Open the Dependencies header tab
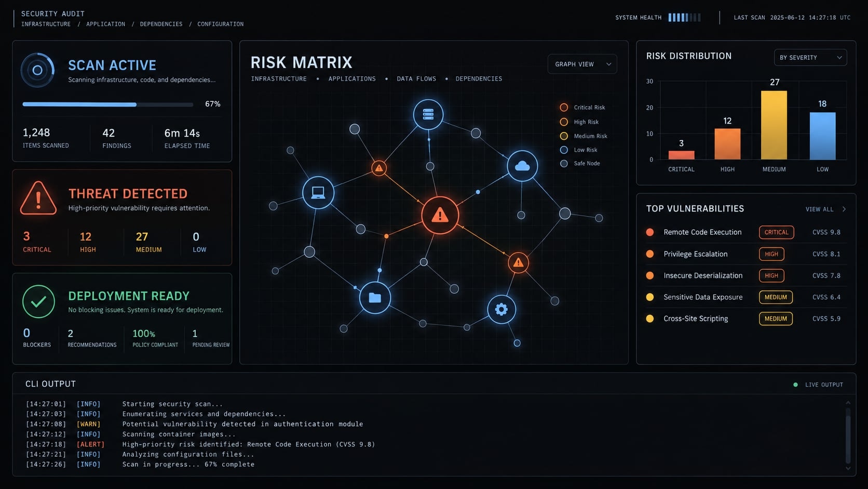The image size is (868, 489). (161, 24)
